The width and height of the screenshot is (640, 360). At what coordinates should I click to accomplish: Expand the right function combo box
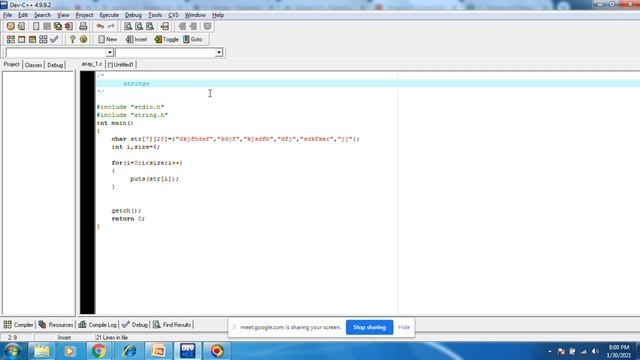pyautogui.click(x=219, y=53)
